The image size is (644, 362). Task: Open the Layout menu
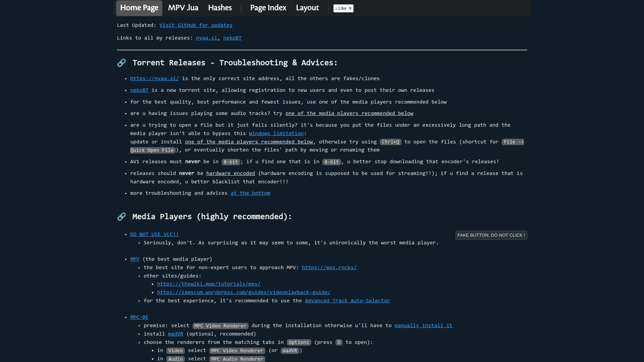[307, 8]
